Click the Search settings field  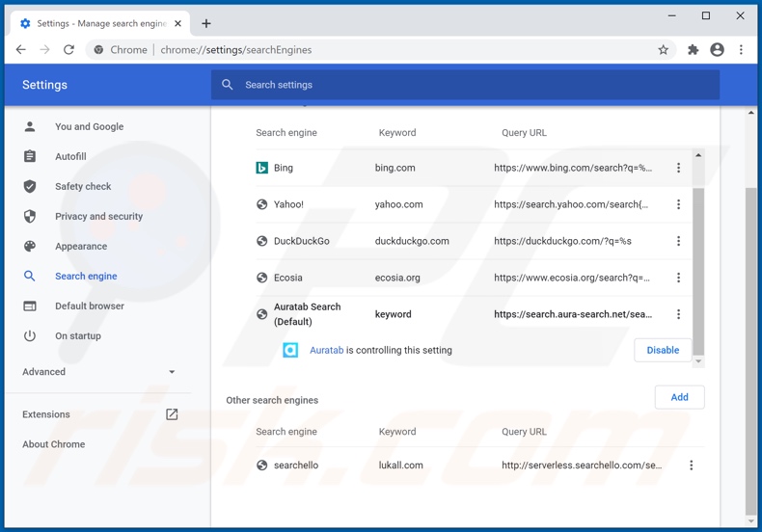tap(465, 85)
